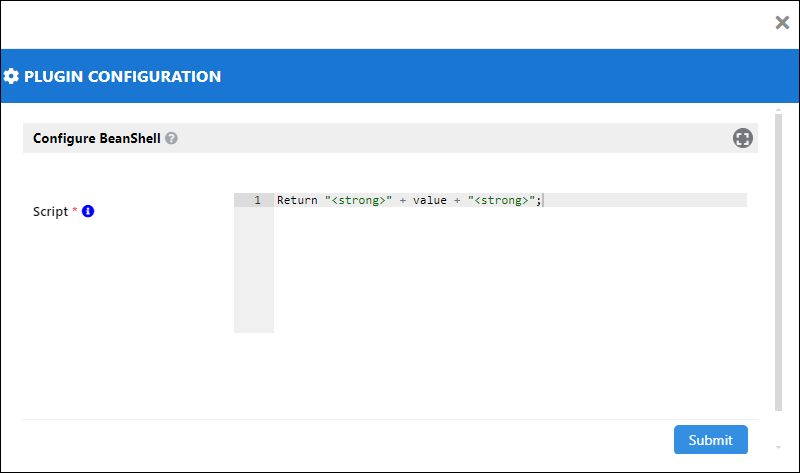The image size is (800, 473).
Task: Place cursor on the Return keyword
Action: click(x=297, y=200)
